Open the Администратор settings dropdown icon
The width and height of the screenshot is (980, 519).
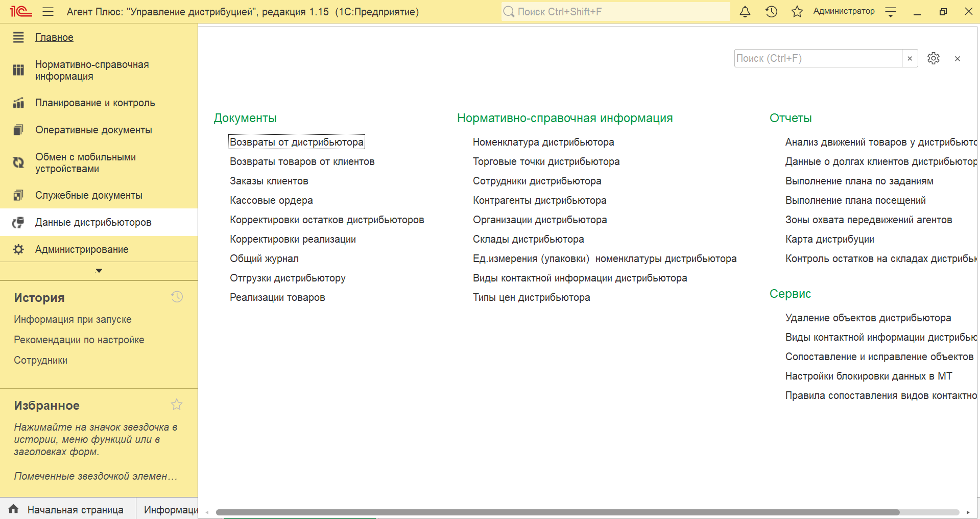click(891, 12)
